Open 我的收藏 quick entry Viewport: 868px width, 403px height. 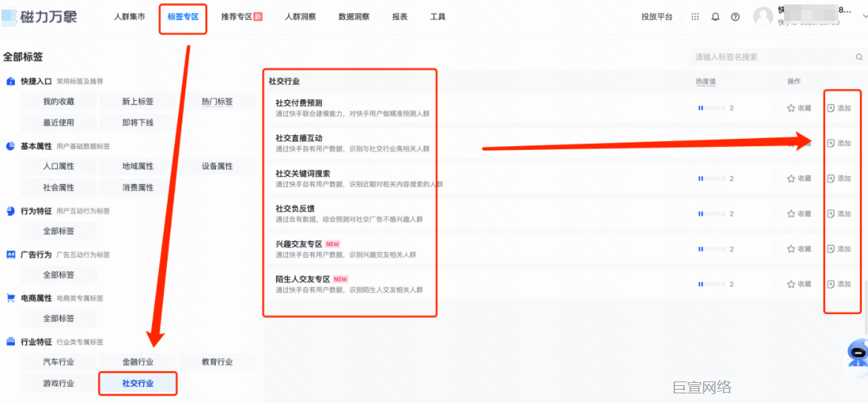(59, 102)
